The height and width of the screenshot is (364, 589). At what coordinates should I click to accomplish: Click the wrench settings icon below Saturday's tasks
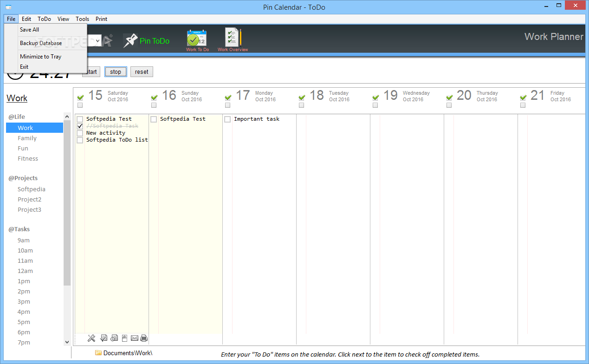(x=91, y=338)
